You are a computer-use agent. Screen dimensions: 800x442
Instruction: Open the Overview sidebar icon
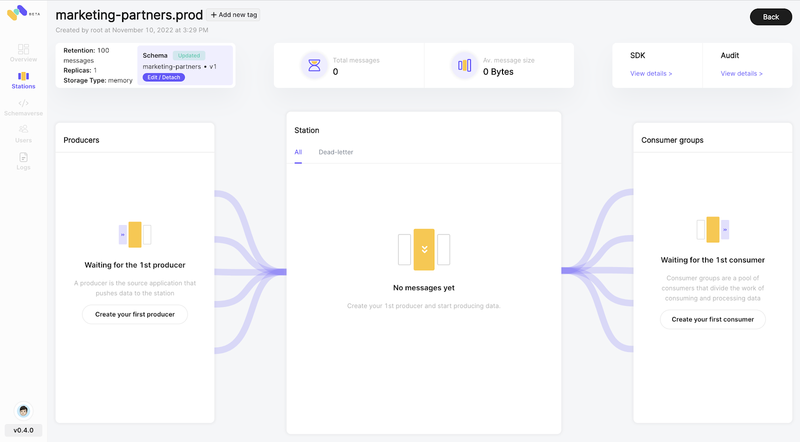(x=23, y=50)
